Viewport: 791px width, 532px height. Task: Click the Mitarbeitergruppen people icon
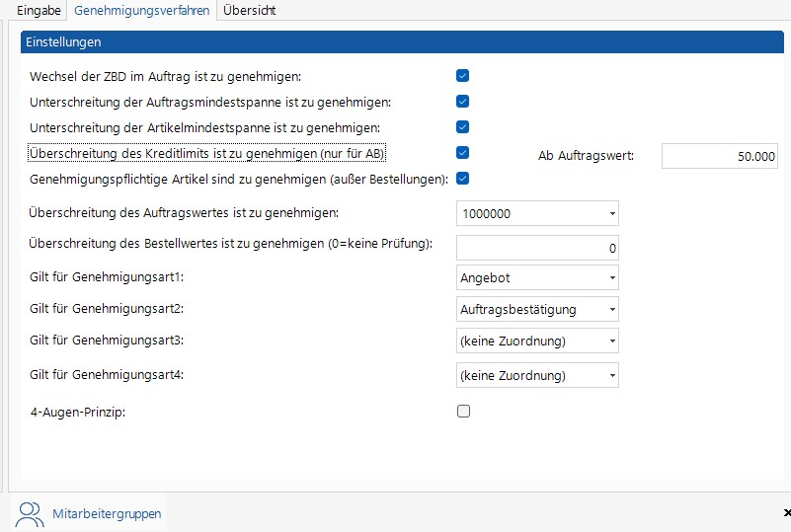point(31,513)
